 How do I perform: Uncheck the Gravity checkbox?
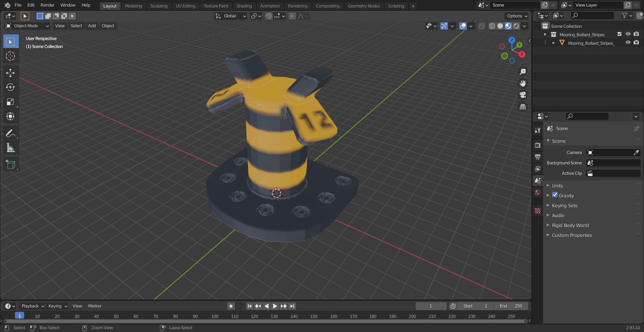tap(555, 195)
